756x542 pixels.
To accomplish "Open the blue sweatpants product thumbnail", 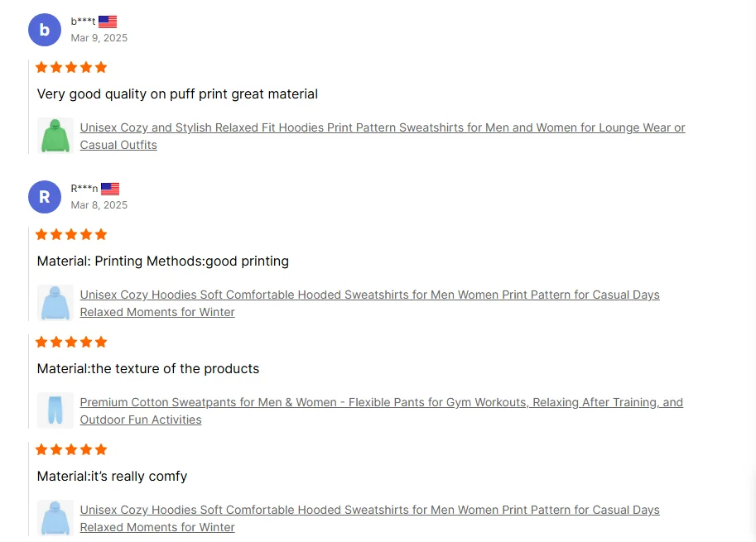I will (55, 410).
